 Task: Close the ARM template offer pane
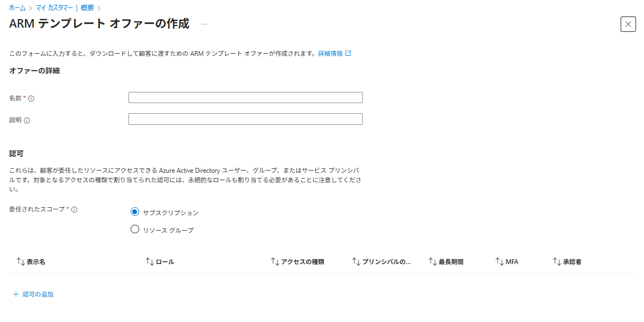click(628, 24)
